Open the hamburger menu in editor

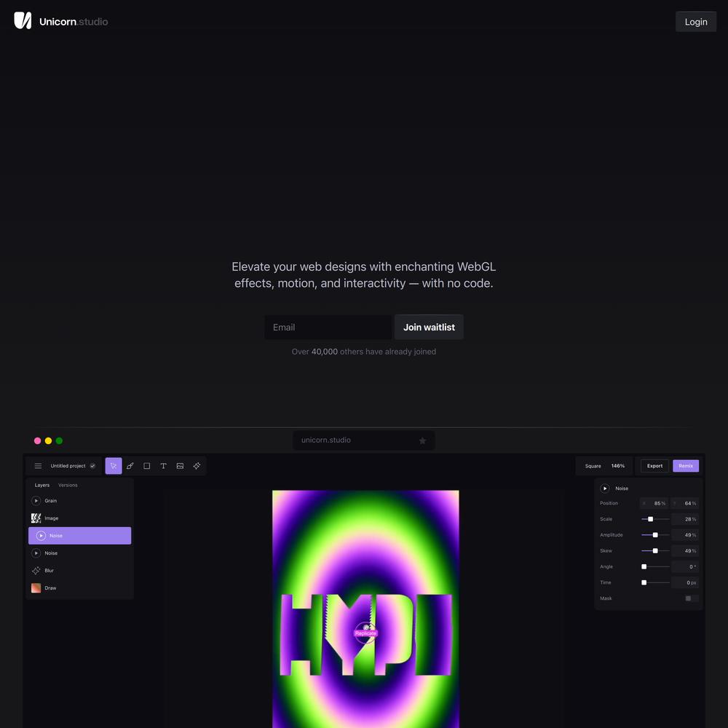pyautogui.click(x=39, y=466)
